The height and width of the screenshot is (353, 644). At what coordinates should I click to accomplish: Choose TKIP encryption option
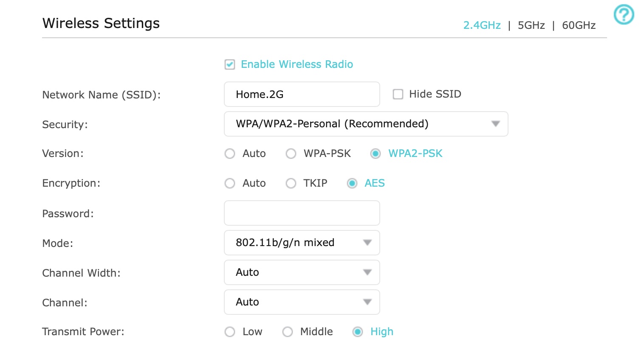(291, 183)
